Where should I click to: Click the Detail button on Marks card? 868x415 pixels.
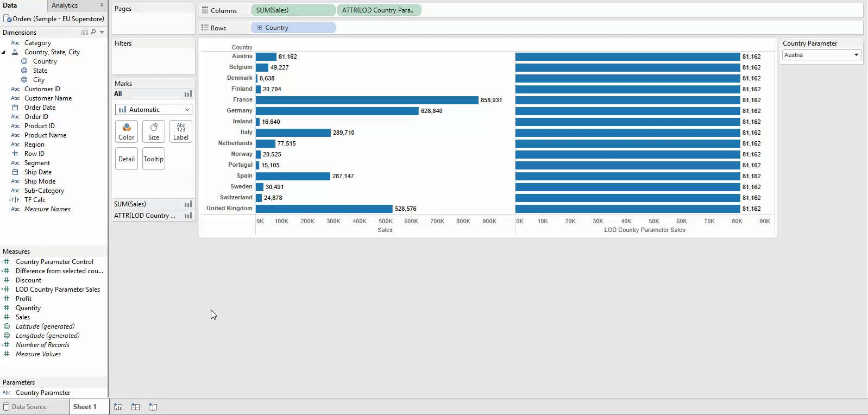[127, 159]
